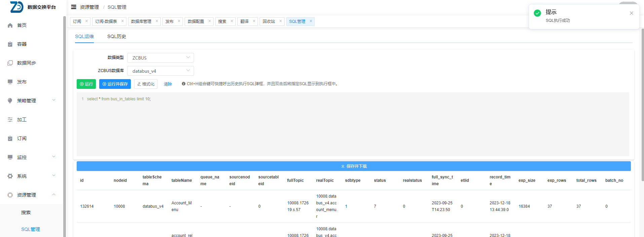This screenshot has height=237, width=644.
Task: Click the 加工 sliders icon in sidebar
Action: pyautogui.click(x=10, y=120)
